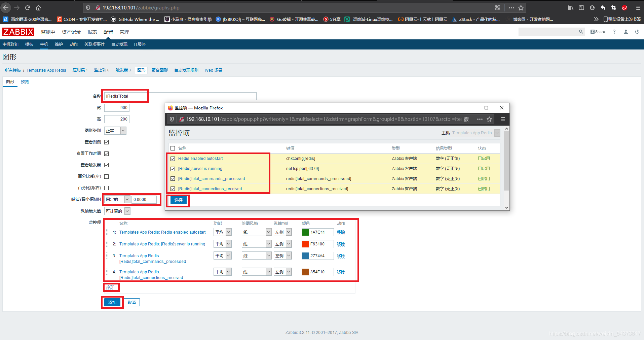Click the drag handle of item row 1
The height and width of the screenshot is (340, 644).
pos(107,232)
